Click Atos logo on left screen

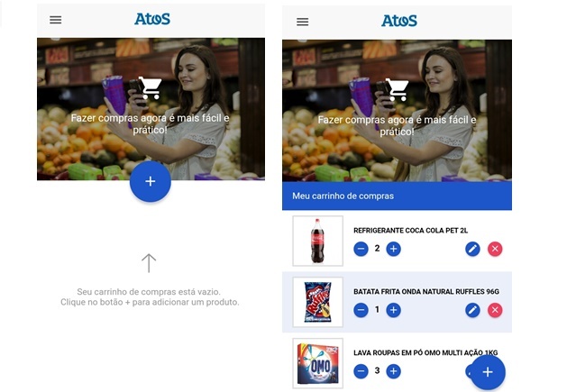pyautogui.click(x=152, y=19)
